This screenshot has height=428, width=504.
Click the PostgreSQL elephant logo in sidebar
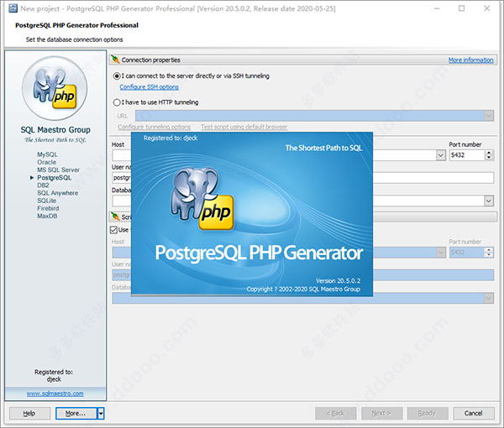click(x=55, y=87)
